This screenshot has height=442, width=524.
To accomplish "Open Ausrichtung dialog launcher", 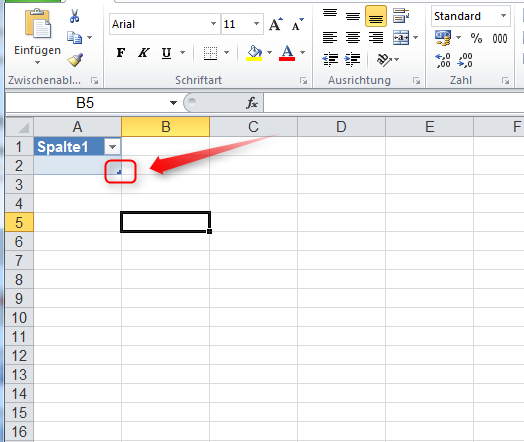I will (416, 81).
